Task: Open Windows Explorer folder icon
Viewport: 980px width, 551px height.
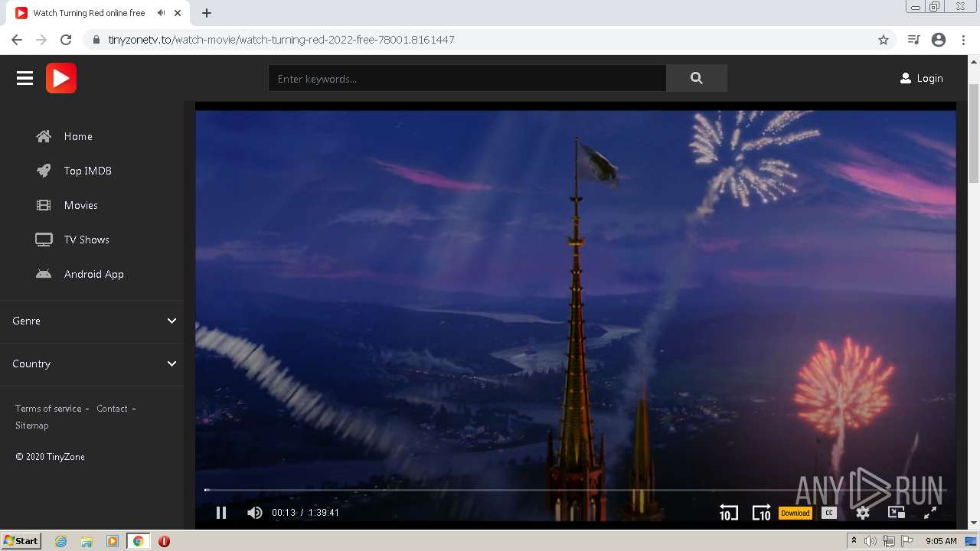Action: (87, 541)
